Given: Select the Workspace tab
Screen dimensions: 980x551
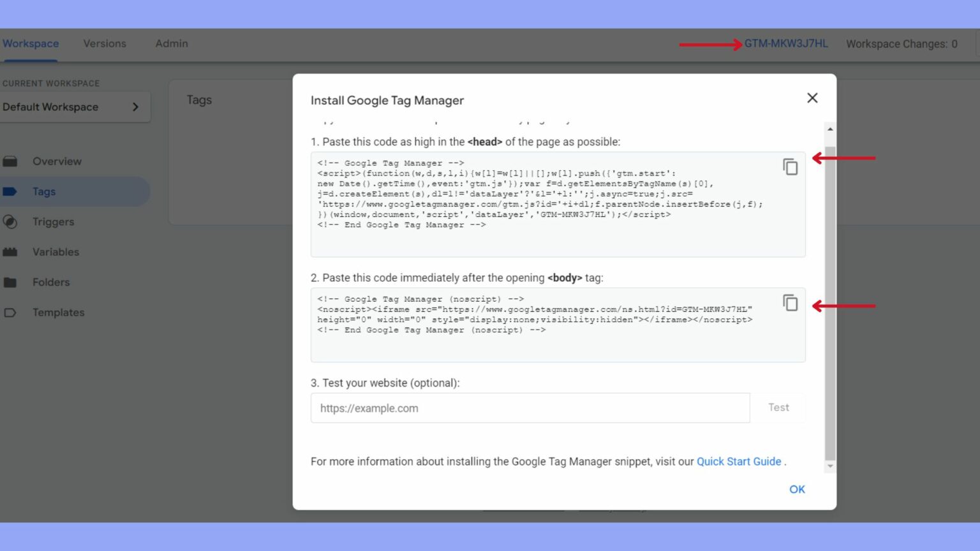Looking at the screenshot, I should (31, 43).
